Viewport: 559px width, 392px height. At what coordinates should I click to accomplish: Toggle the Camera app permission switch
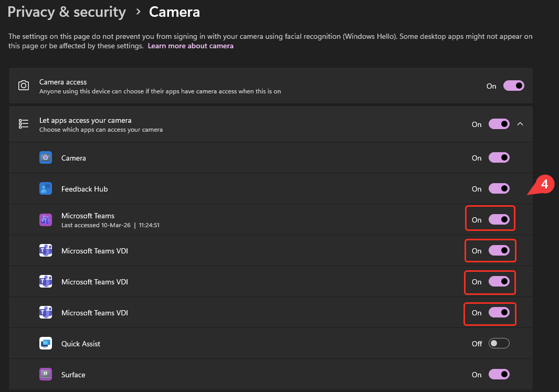[499, 157]
